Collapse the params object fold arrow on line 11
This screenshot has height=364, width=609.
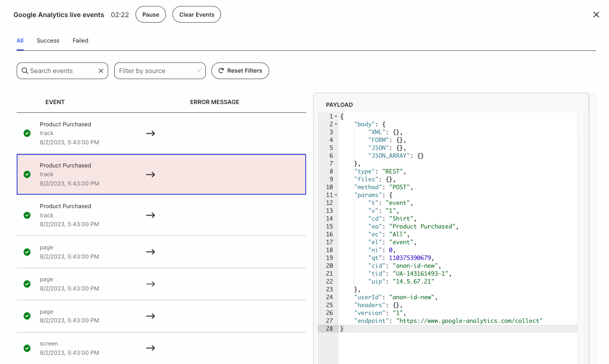coord(336,195)
